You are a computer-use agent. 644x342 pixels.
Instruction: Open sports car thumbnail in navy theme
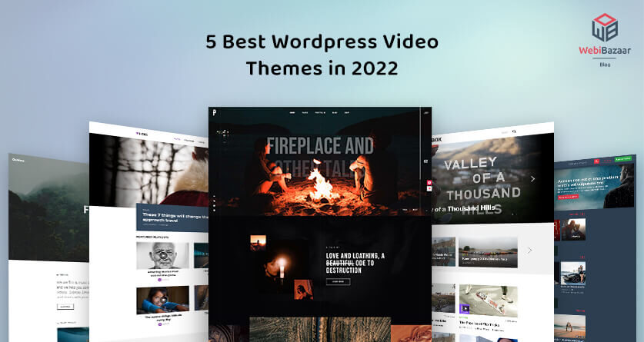pos(575,274)
